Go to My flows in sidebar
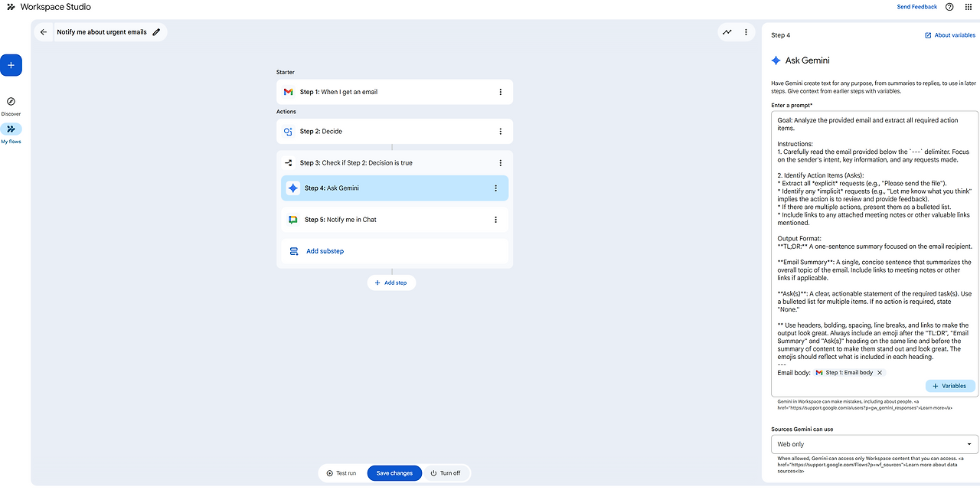The image size is (980, 490). click(11, 129)
